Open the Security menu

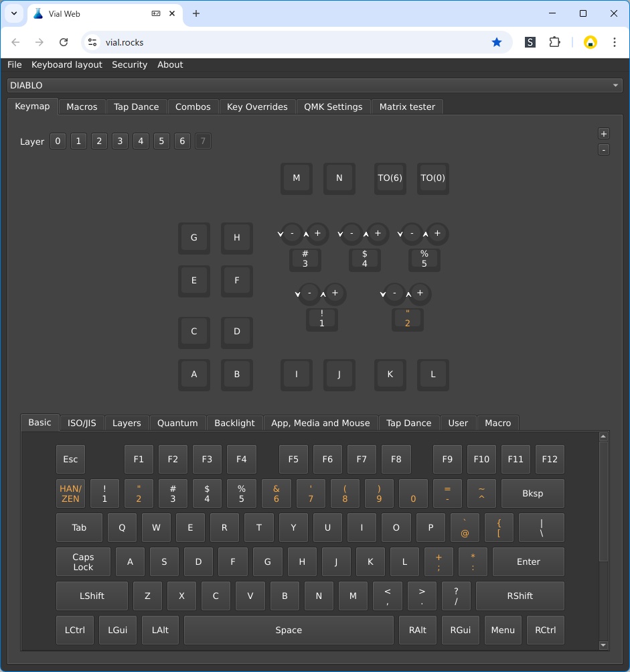[129, 64]
